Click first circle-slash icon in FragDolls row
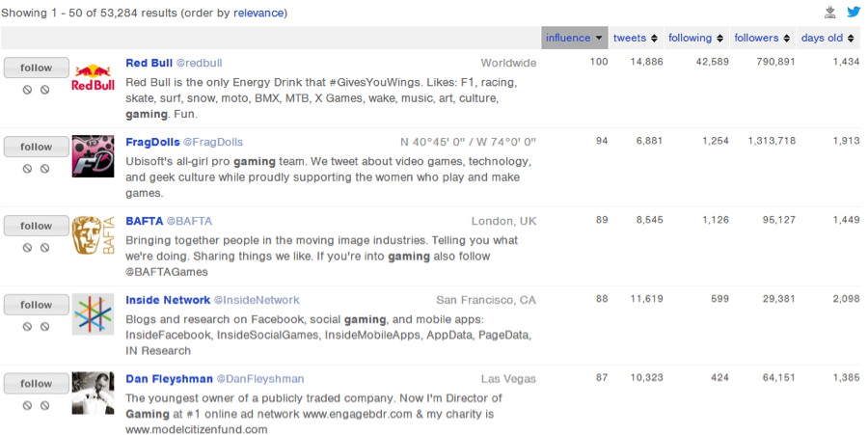Screen dimensions: 868x435 point(27,169)
